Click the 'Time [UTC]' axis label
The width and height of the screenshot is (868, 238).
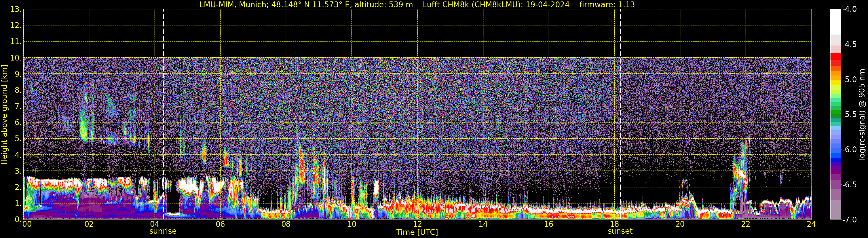pyautogui.click(x=417, y=232)
